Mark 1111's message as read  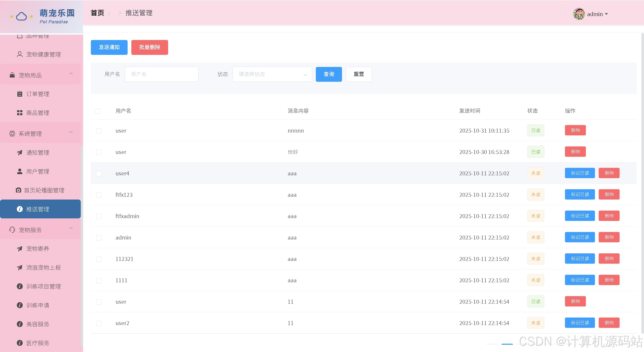coord(580,280)
